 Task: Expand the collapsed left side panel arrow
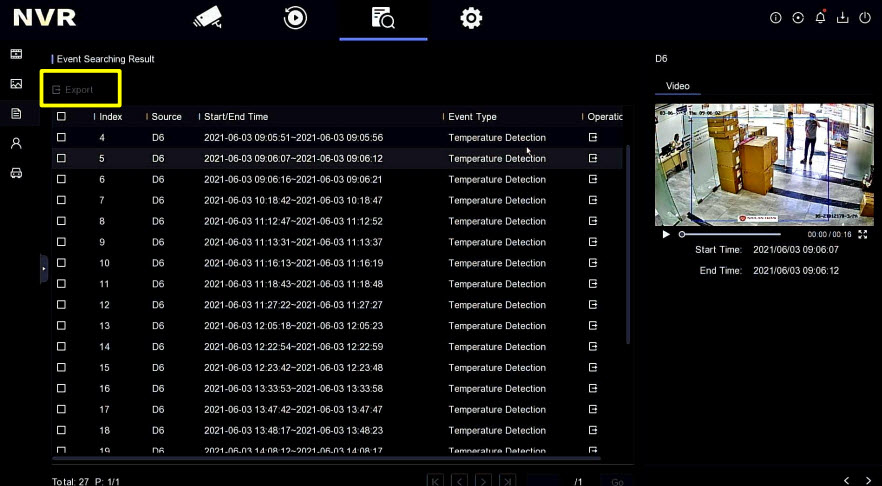(x=43, y=269)
